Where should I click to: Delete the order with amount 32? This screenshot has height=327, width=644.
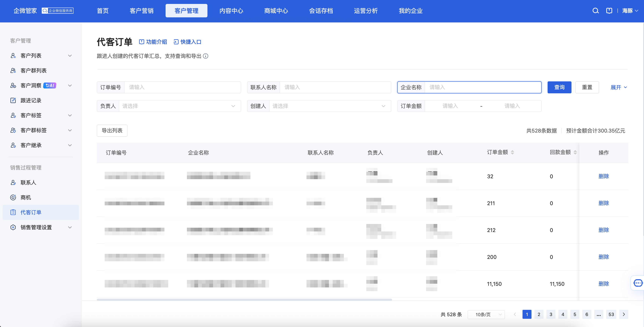click(603, 176)
